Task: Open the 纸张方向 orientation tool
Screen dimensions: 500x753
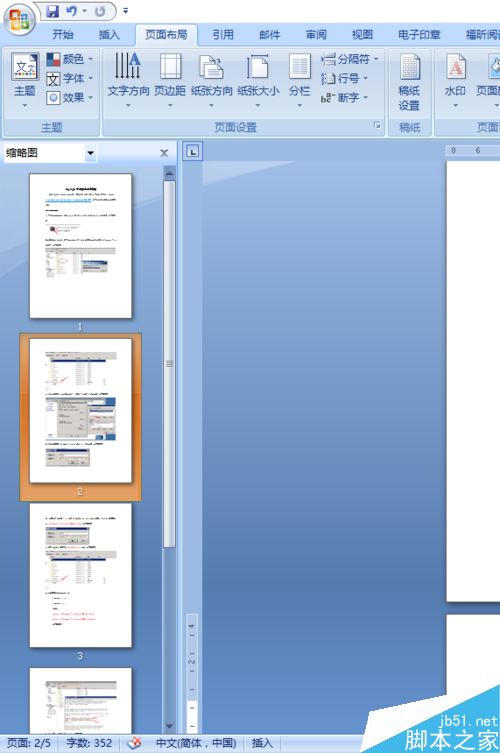Action: pos(211,79)
